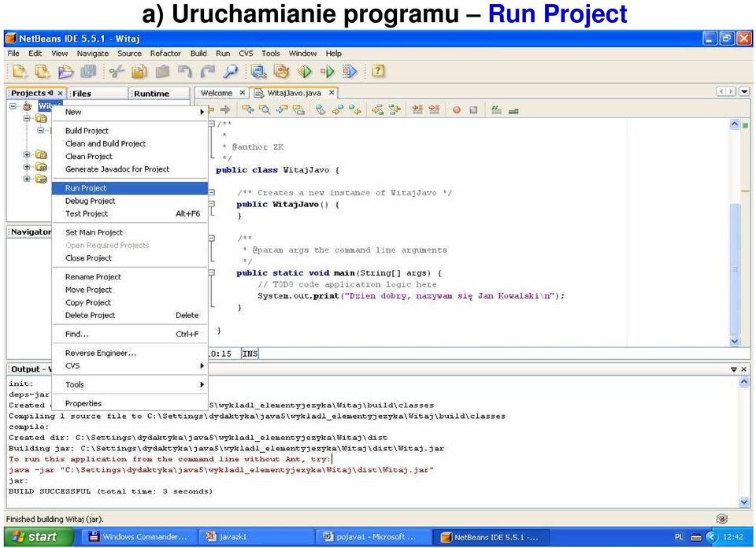Screen dimensions: 756x548
Task: Click the Output window scrollbar up arrow
Action: (x=743, y=382)
